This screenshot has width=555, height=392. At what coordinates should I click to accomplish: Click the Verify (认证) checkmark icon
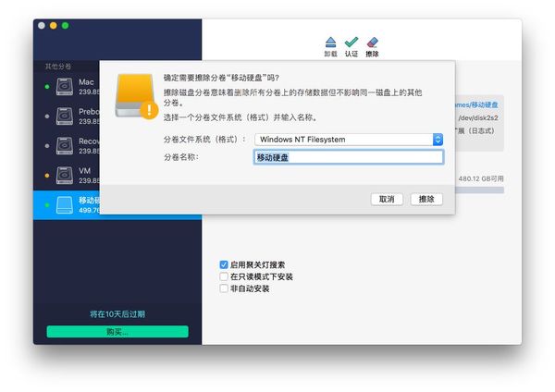click(x=351, y=43)
